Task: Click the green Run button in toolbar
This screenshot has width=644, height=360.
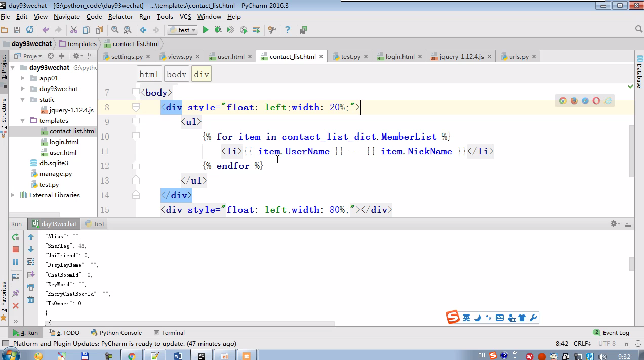Action: coord(206,30)
